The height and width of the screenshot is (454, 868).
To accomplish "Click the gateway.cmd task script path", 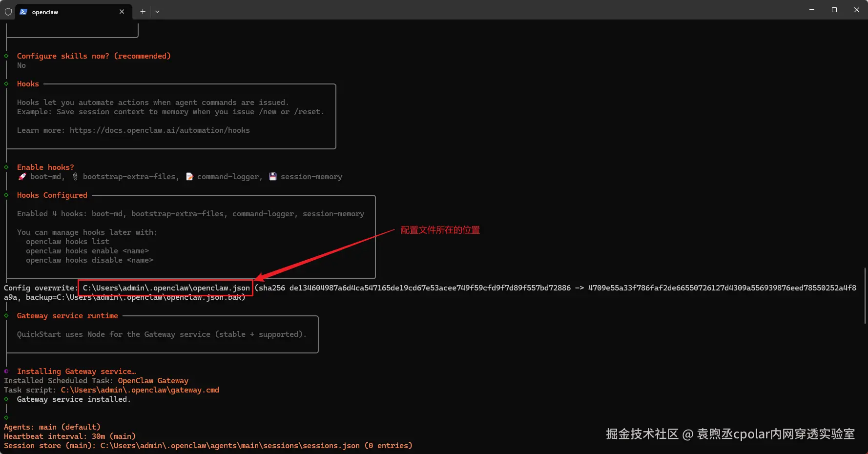I will click(x=140, y=390).
